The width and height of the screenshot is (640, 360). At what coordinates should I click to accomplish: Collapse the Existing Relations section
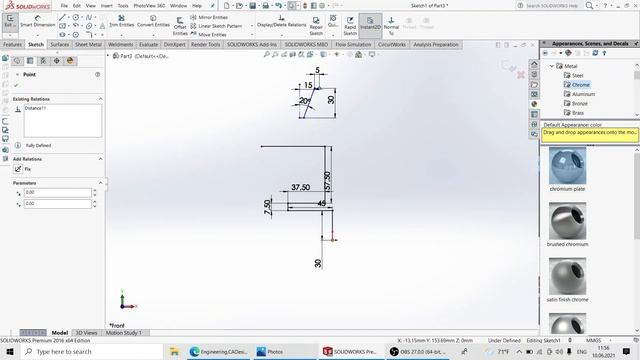pyautogui.click(x=100, y=99)
